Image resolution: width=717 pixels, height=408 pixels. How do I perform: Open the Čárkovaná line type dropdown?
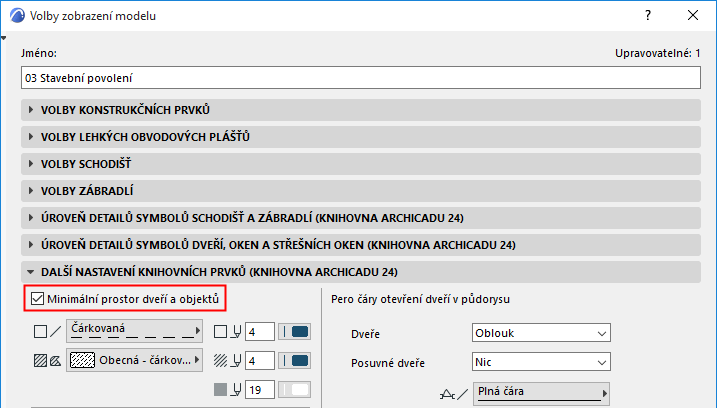(x=133, y=331)
